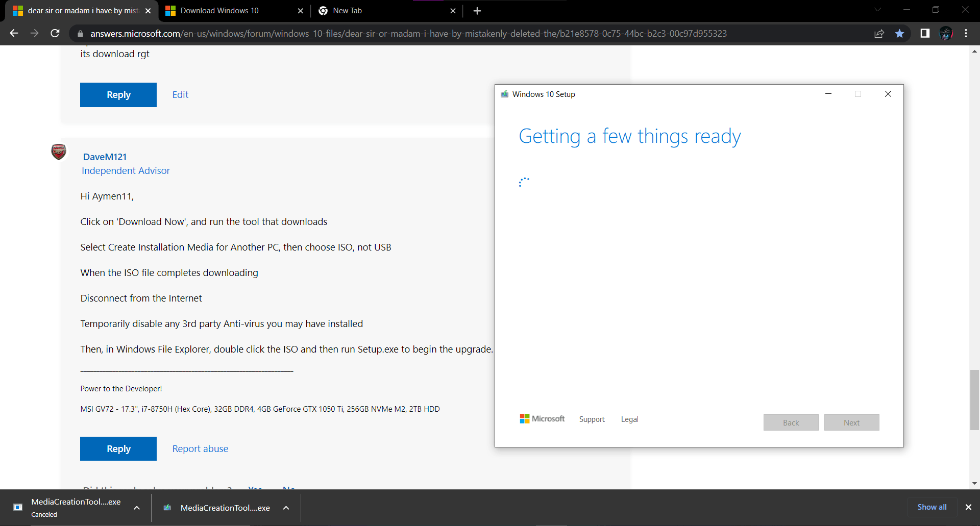Go back using the browser back arrow
Viewport: 980px width, 526px height.
tap(14, 33)
